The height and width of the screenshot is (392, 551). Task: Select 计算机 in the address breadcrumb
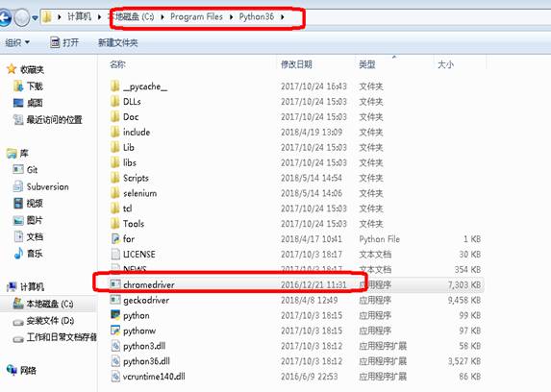pos(79,16)
